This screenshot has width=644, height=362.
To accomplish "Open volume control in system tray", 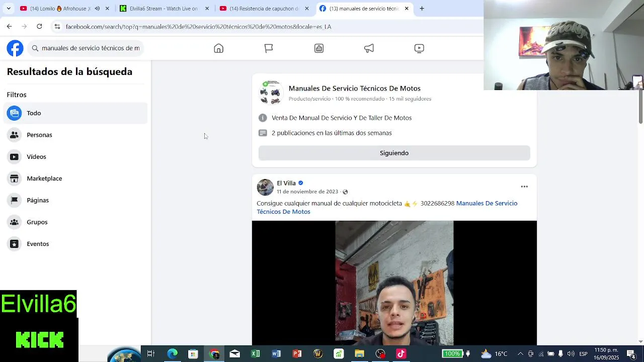I will pos(571,354).
